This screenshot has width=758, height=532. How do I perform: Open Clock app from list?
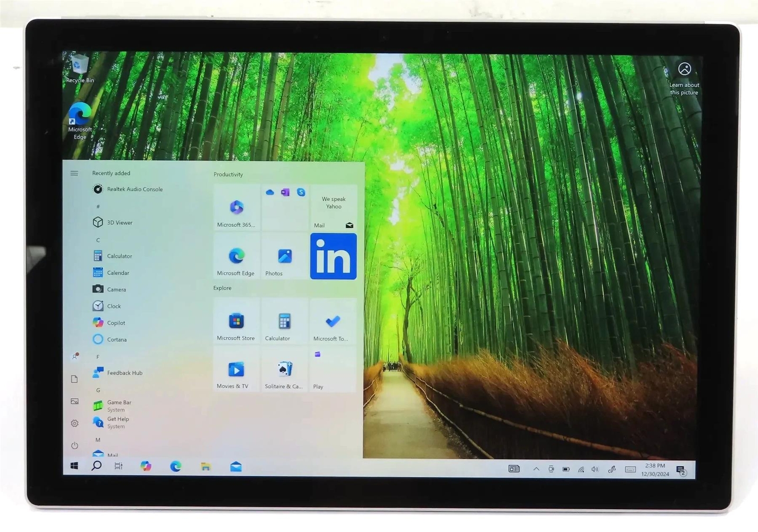pyautogui.click(x=107, y=306)
